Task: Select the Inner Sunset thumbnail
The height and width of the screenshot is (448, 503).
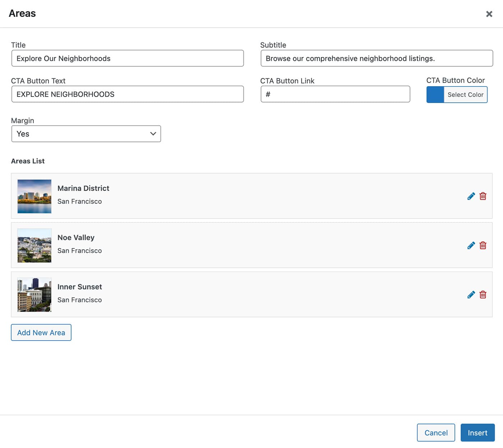Action: coord(34,295)
